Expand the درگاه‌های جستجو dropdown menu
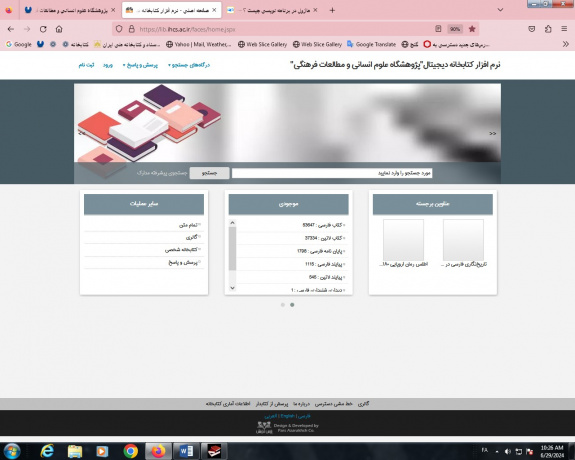The height and width of the screenshot is (460, 575). (x=189, y=65)
